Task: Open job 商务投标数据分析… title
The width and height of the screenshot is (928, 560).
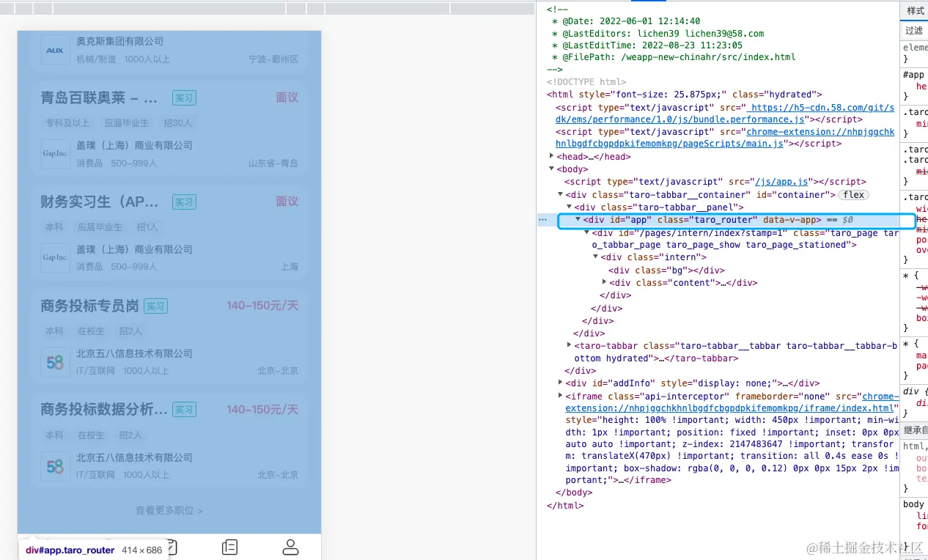Action: [x=104, y=410]
